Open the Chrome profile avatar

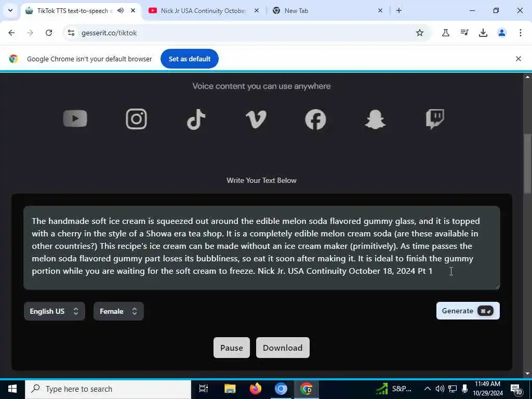pos(501,33)
